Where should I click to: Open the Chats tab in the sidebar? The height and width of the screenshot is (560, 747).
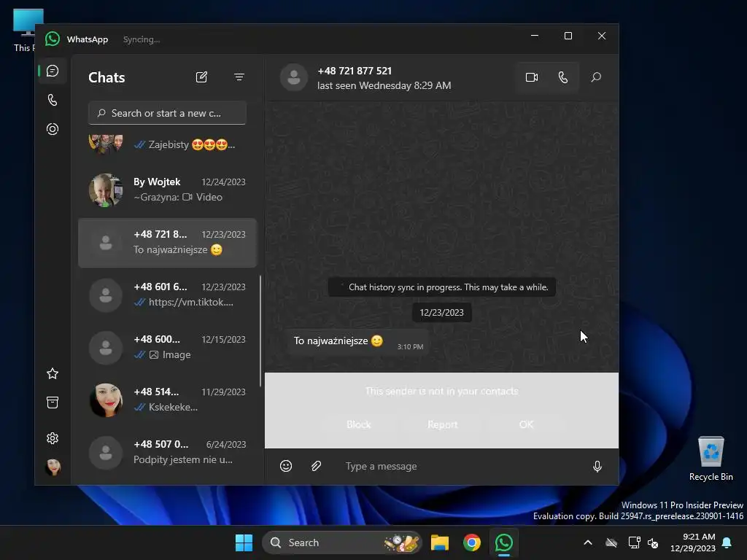click(53, 71)
